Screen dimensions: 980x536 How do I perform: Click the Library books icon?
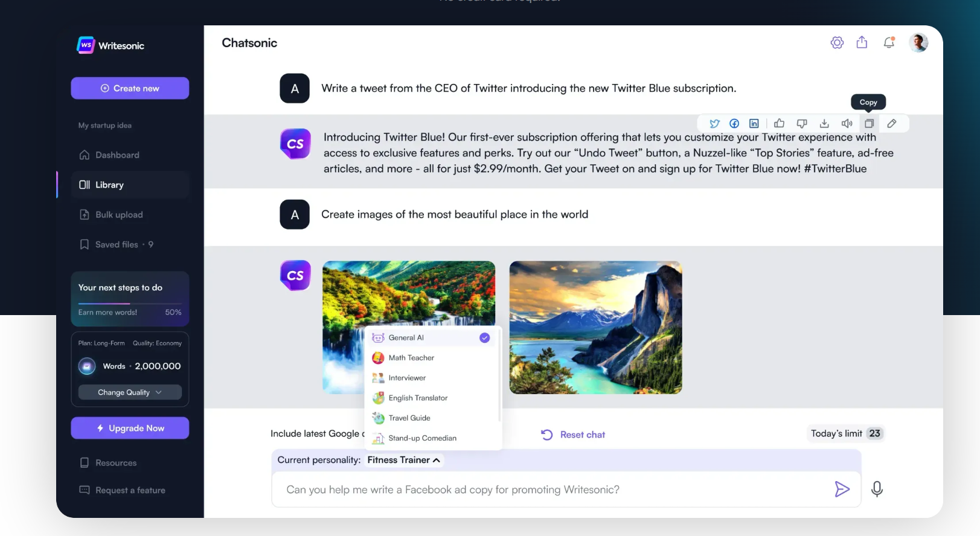(85, 185)
